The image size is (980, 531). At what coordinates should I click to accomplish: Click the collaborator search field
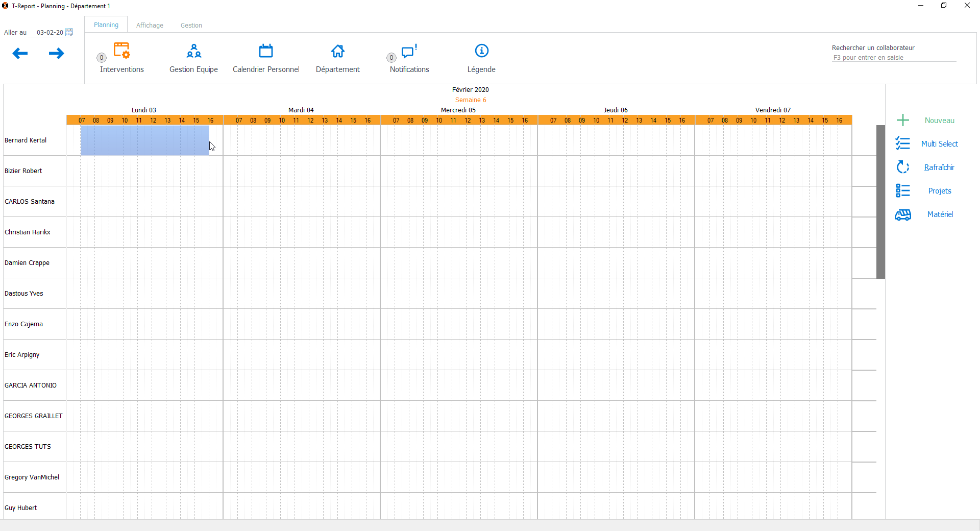(893, 58)
